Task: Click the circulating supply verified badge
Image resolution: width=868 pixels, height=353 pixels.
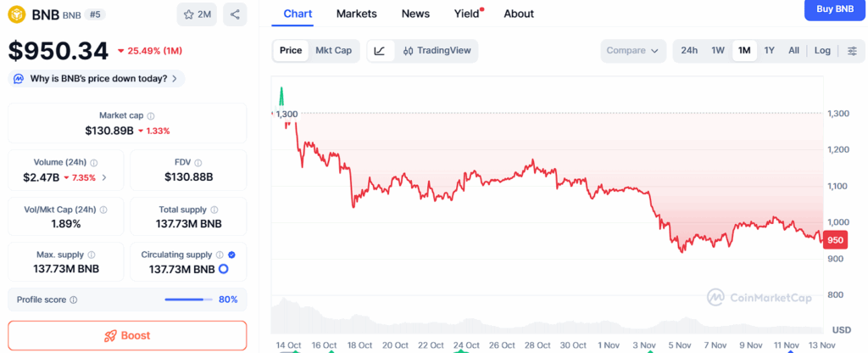Action: (232, 254)
